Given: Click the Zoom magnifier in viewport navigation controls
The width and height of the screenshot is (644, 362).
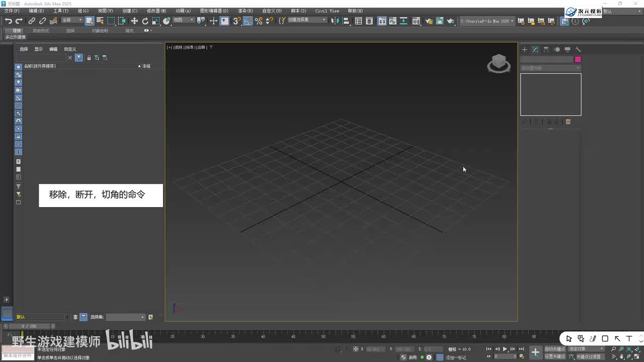Looking at the screenshot, I should pyautogui.click(x=614, y=349).
